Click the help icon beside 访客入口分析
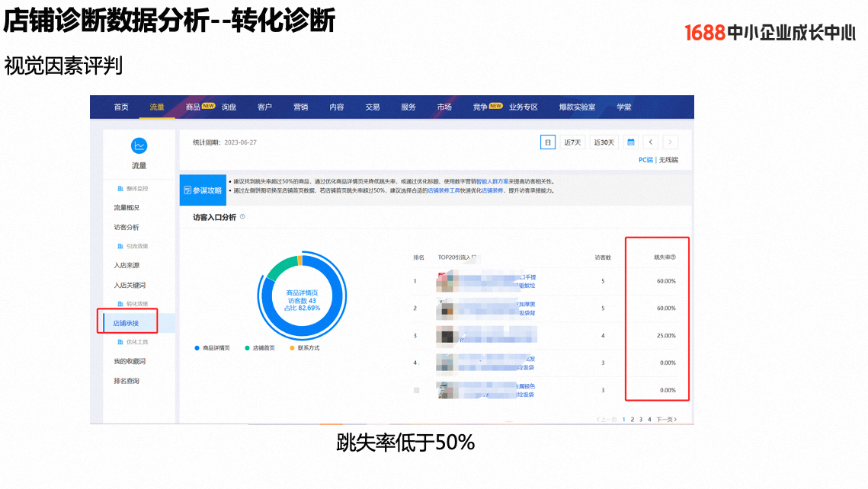This screenshot has height=489, width=868. pyautogui.click(x=242, y=217)
